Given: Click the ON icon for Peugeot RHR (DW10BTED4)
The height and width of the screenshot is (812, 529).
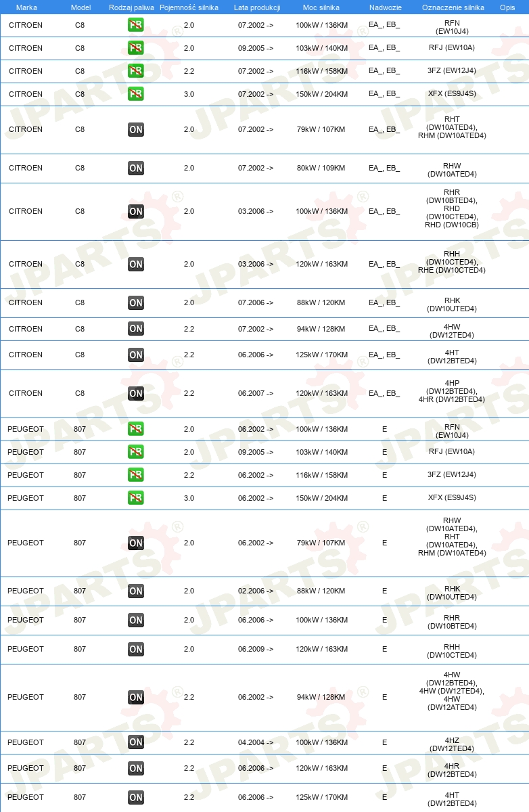Looking at the screenshot, I should [136, 620].
